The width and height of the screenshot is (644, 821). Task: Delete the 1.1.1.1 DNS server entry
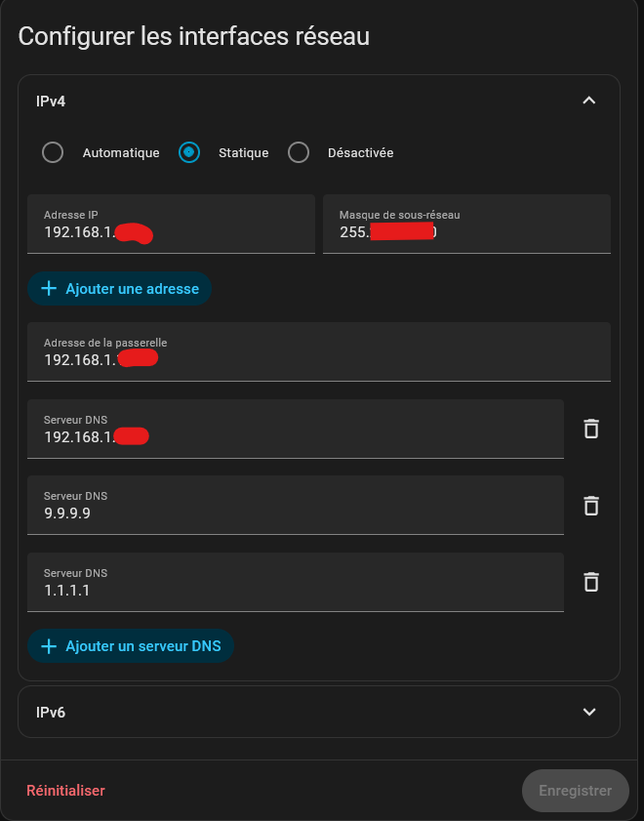pos(590,582)
